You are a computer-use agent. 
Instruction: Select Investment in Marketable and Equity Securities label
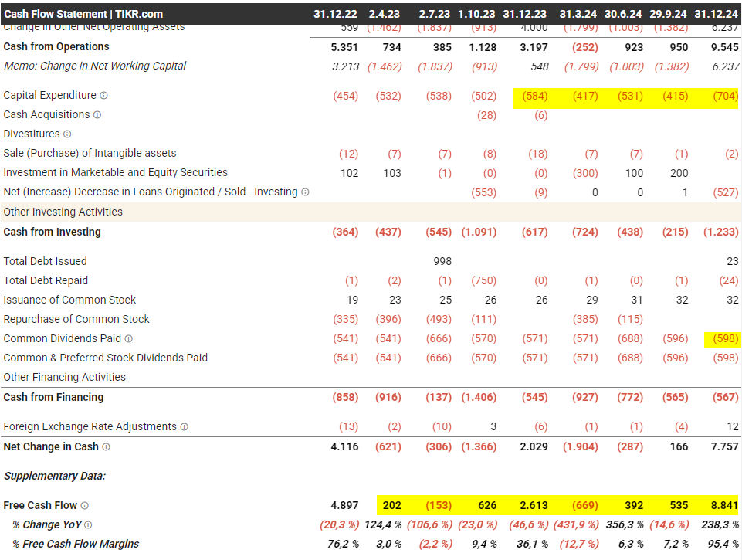coord(116,173)
